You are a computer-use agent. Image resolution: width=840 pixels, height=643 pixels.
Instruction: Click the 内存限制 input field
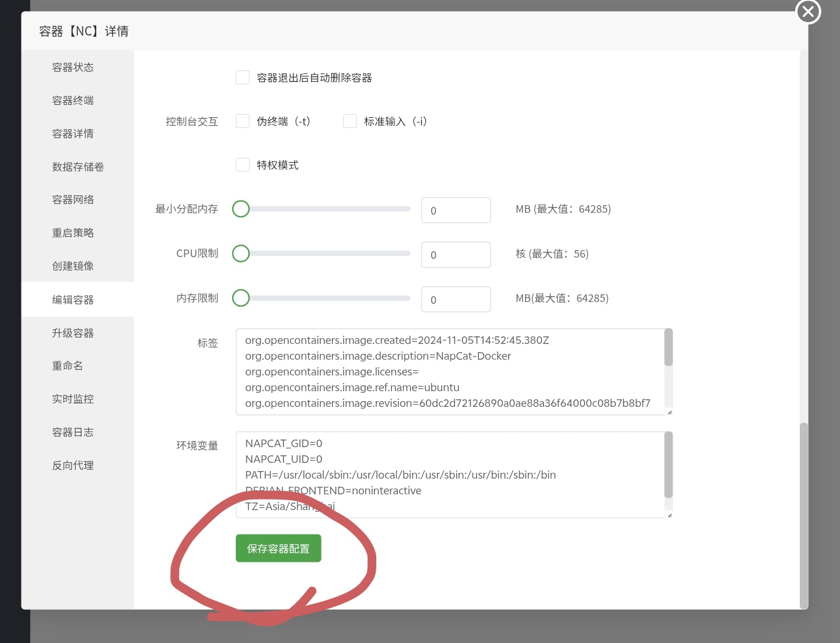point(456,300)
